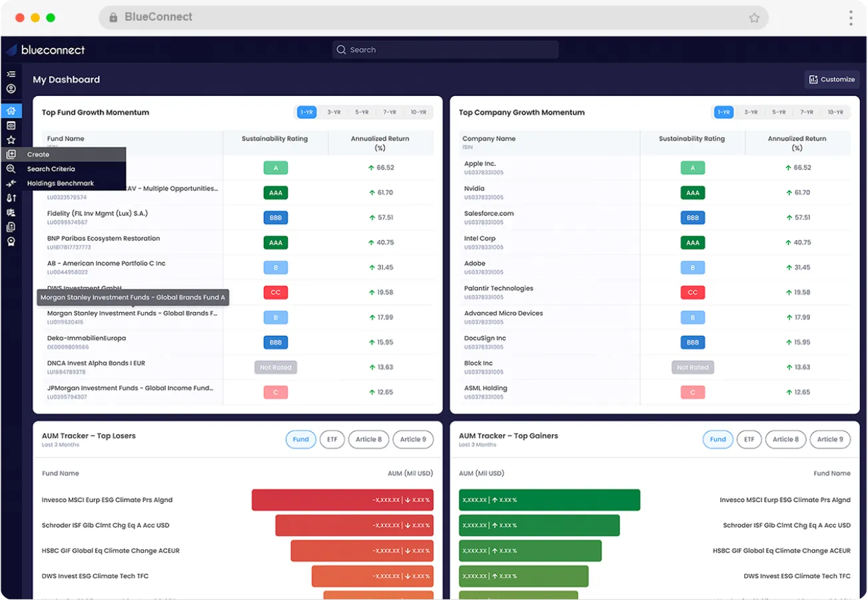Open favorites star icon in sidebar
The width and height of the screenshot is (868, 600).
pyautogui.click(x=11, y=140)
